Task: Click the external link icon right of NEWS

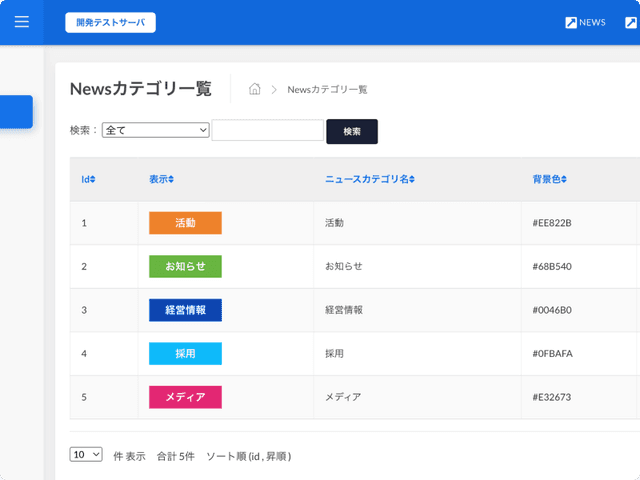Action: click(631, 23)
